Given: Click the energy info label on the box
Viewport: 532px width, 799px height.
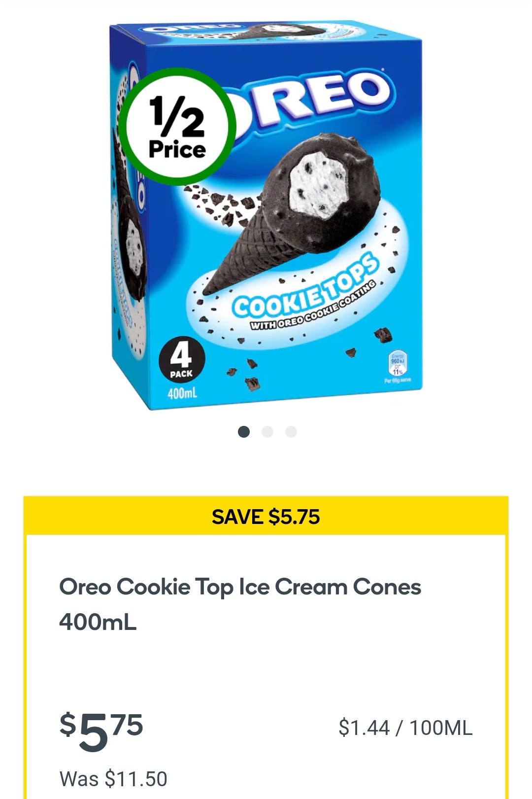Looking at the screenshot, I should 398,365.
